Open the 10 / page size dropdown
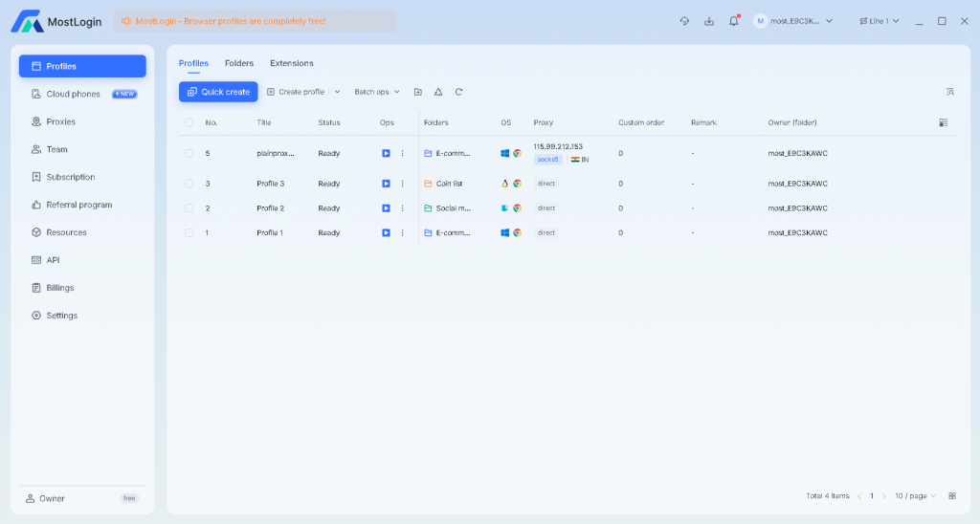The width and height of the screenshot is (980, 524). pos(915,495)
